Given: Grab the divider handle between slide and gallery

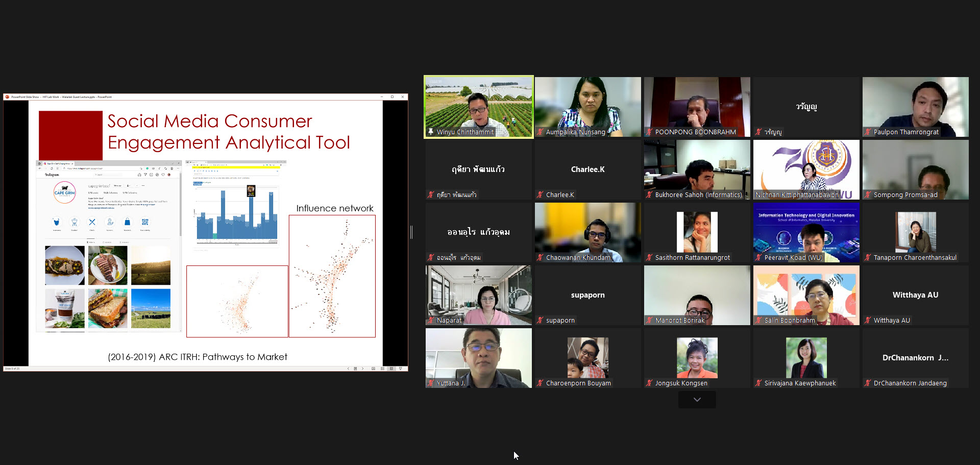Looking at the screenshot, I should tap(411, 232).
